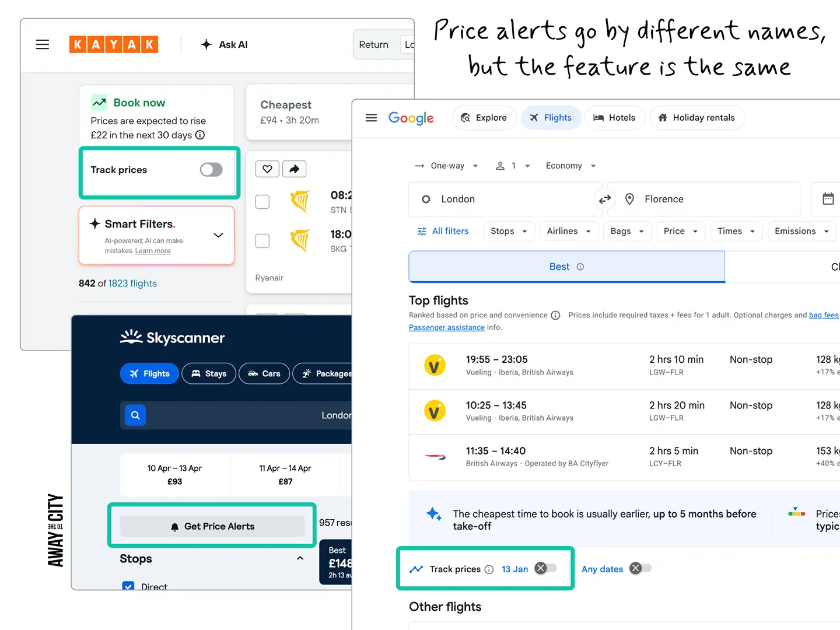Tick the checkbox for the 18:0 flight
This screenshot has height=630, width=840.
262,241
